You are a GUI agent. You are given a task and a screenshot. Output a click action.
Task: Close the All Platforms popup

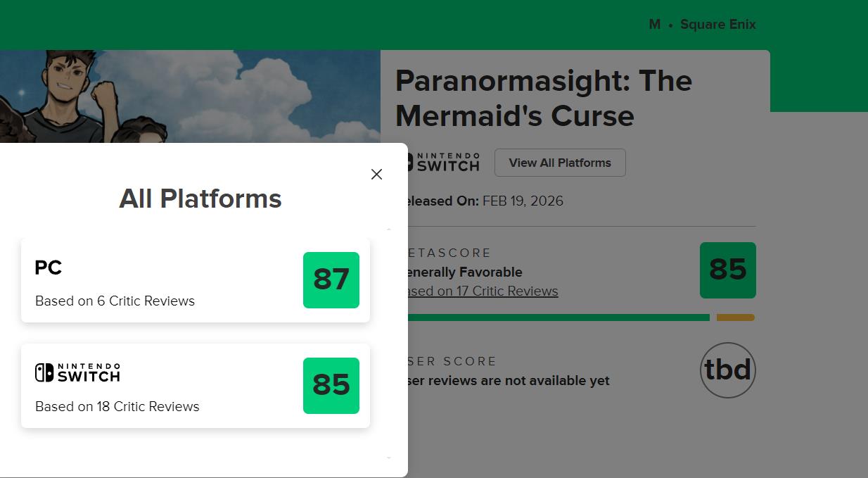pos(376,174)
